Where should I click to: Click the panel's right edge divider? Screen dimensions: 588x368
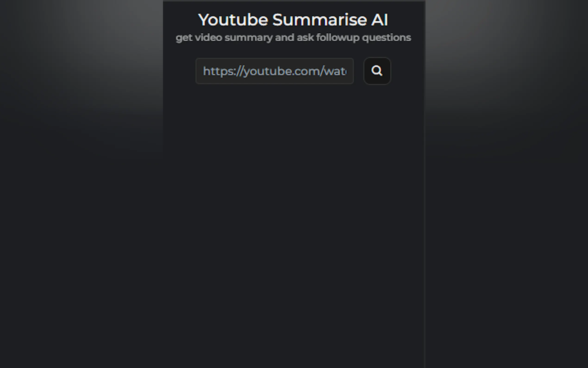[425, 184]
